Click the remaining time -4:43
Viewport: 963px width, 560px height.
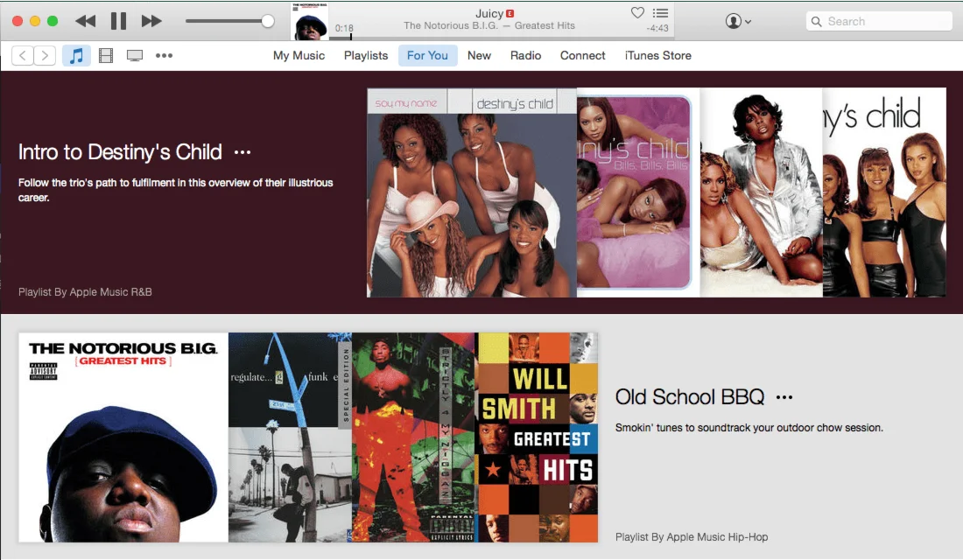pos(657,28)
